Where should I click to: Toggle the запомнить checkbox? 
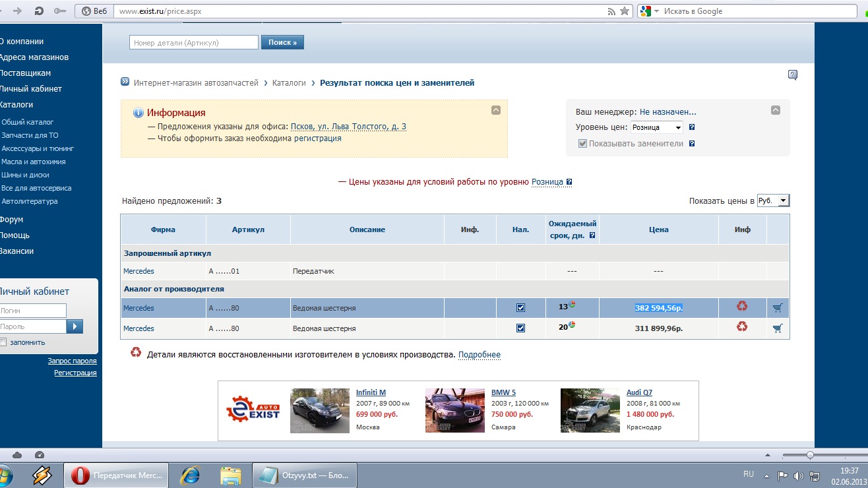[3, 342]
